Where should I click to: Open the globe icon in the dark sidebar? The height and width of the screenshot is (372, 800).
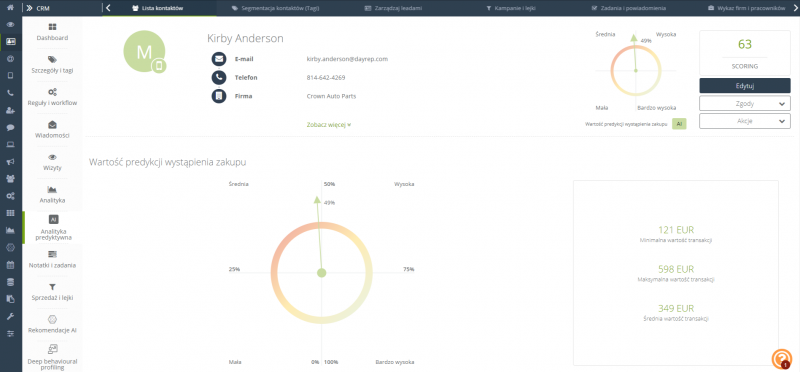(x=11, y=59)
